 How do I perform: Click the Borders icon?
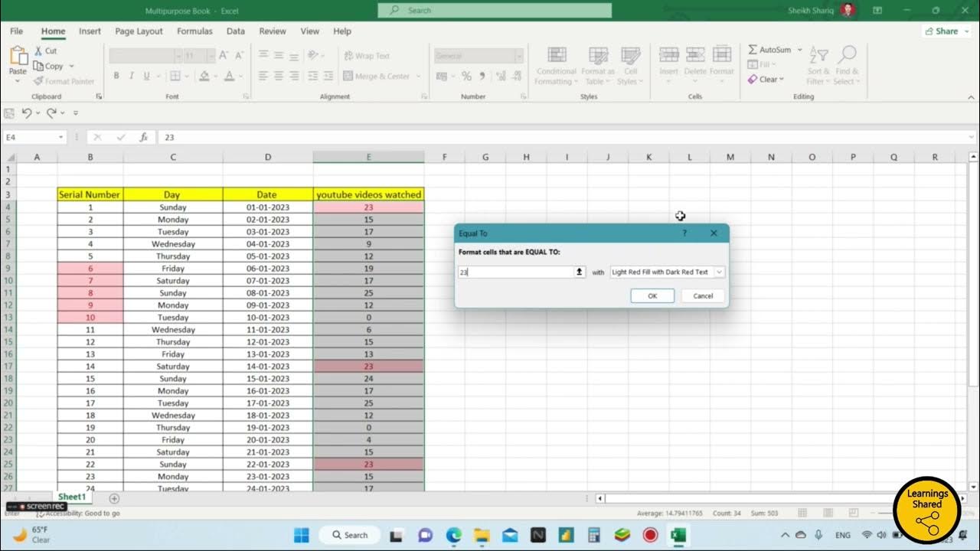tap(175, 76)
